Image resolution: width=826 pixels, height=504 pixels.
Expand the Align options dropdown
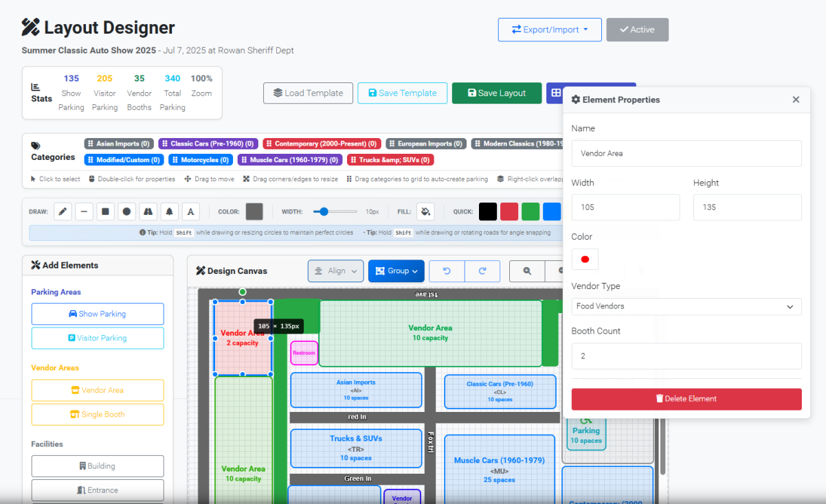(x=335, y=271)
